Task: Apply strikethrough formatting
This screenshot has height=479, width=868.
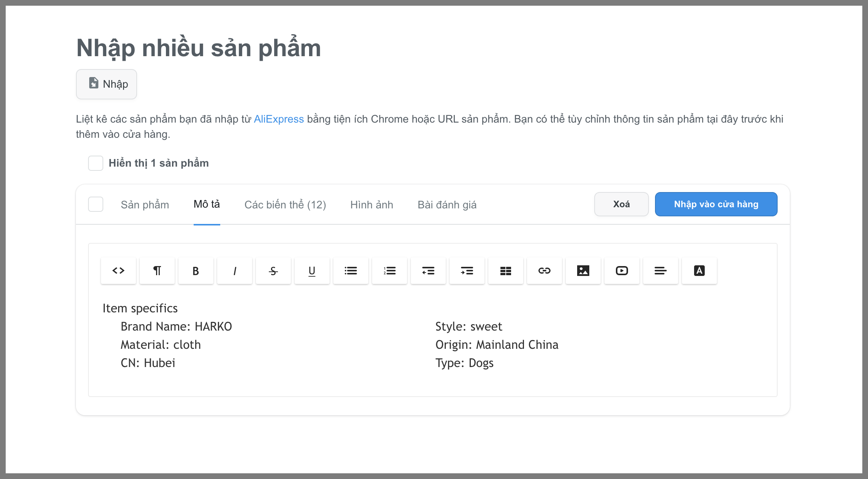Action: [273, 271]
